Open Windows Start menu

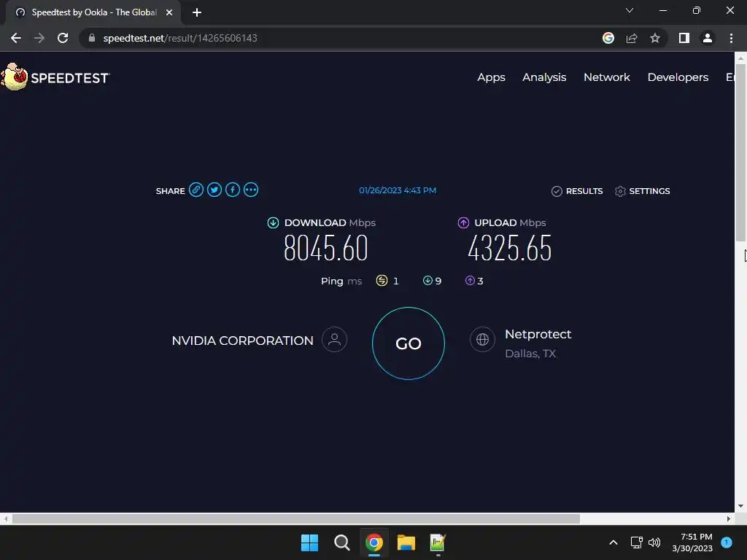(309, 542)
